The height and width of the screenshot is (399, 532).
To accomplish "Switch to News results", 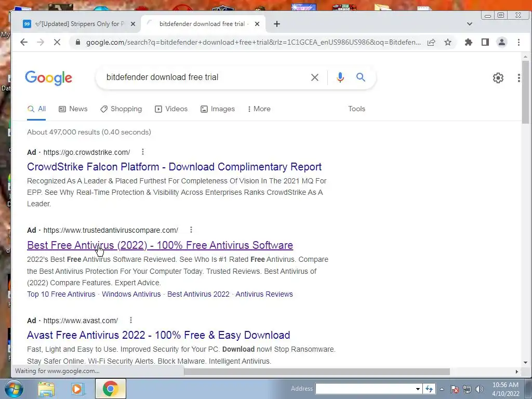I will point(73,109).
